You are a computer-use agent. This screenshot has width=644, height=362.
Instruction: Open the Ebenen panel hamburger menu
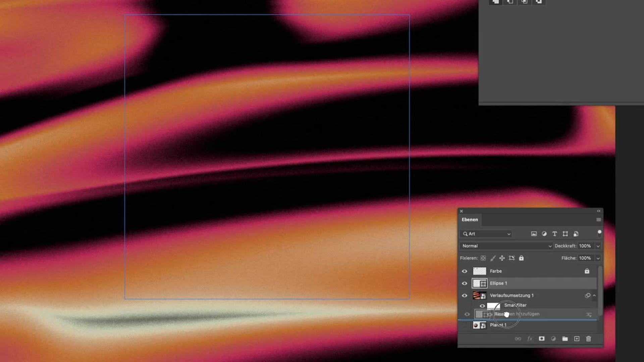point(598,220)
